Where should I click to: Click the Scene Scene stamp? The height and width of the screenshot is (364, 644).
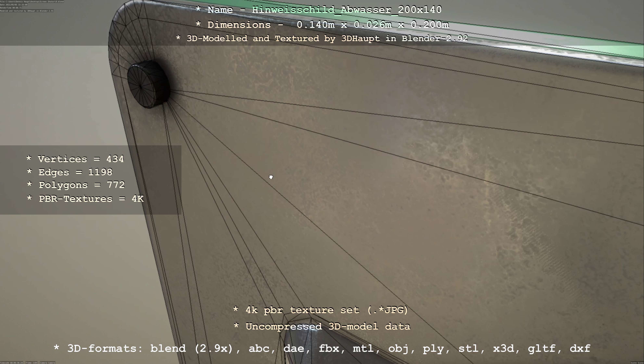637,363
